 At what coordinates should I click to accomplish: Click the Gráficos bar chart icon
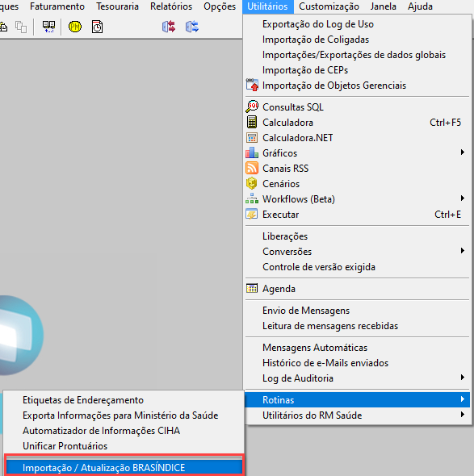point(252,152)
